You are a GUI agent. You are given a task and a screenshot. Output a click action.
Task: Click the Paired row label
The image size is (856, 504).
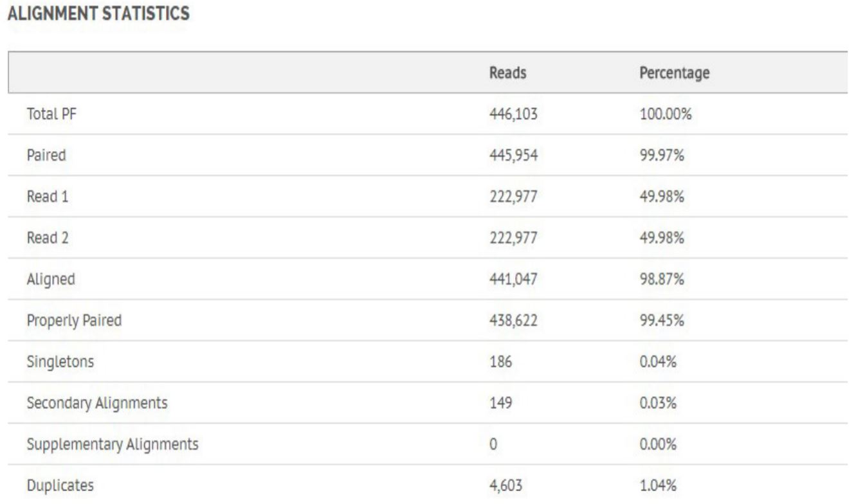(46, 156)
